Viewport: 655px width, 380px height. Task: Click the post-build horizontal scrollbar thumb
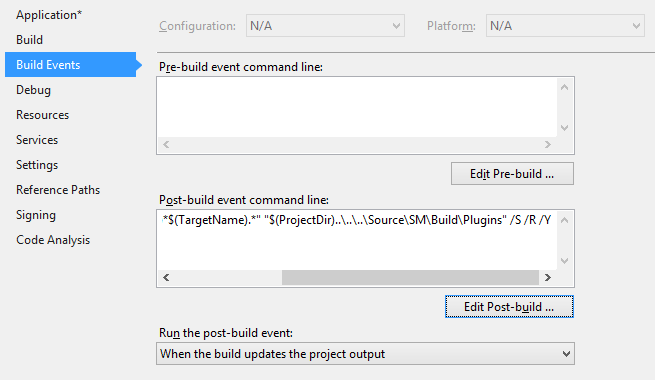tap(410, 278)
